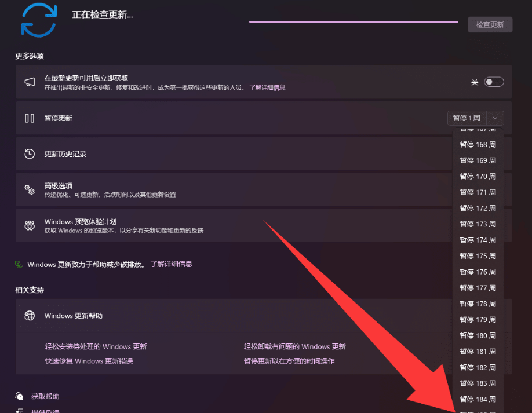532x413 pixels.
Task: Choose 暂停 171 周 option
Action: click(x=478, y=192)
